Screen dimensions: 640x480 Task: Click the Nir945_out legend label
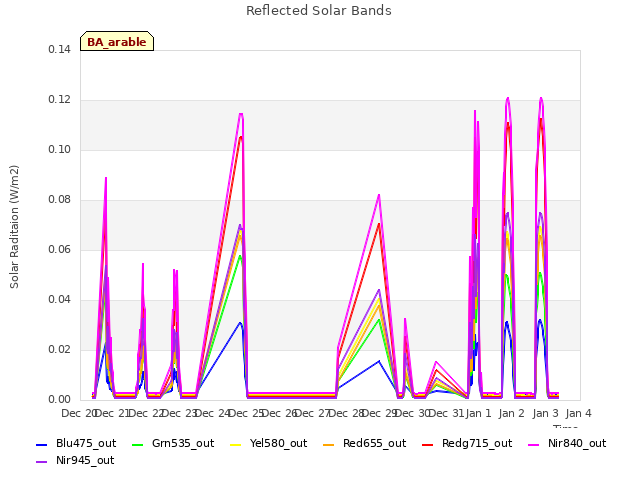[x=85, y=460]
